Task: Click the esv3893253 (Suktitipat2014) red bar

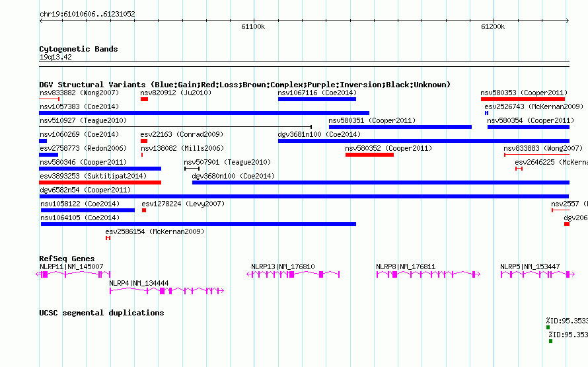Action: pos(100,183)
